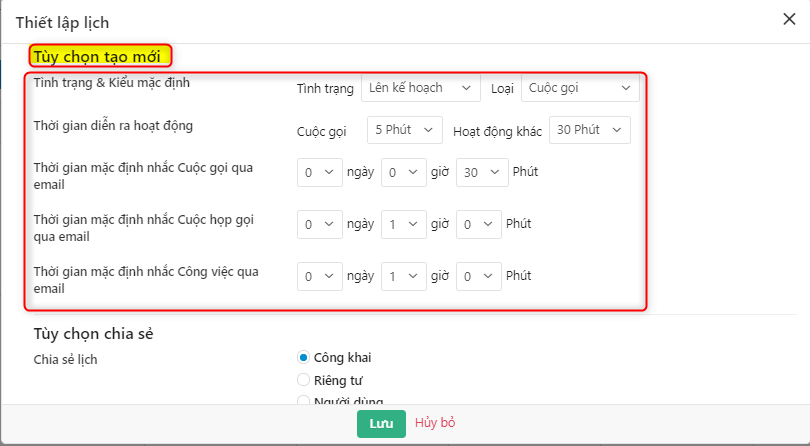Open the giờ dropdown for Cuộc họp reminder
The height and width of the screenshot is (446, 810).
[x=404, y=224]
